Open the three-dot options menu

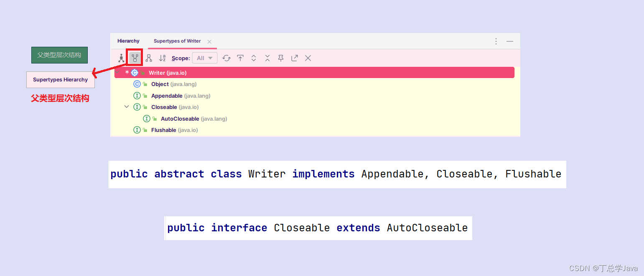tap(496, 41)
